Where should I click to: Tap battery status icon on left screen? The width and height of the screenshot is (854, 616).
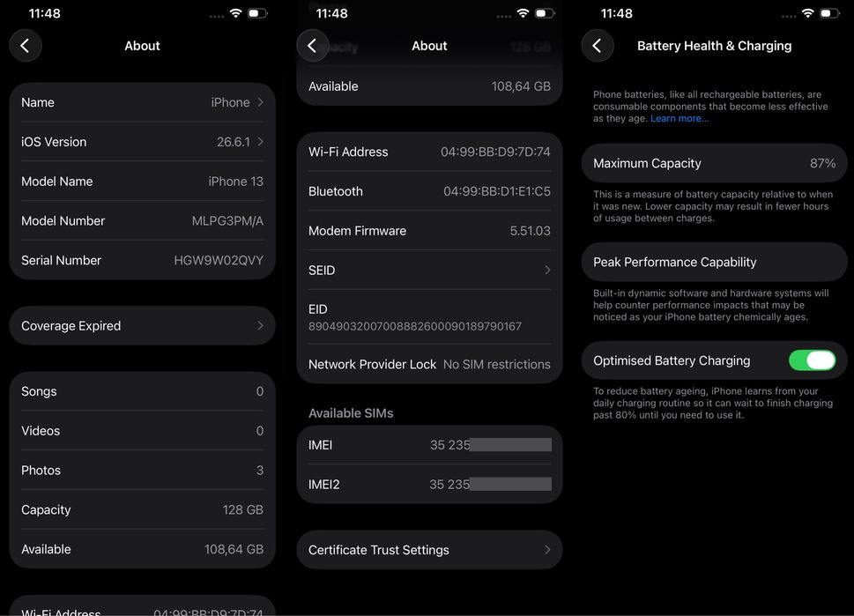coord(257,13)
